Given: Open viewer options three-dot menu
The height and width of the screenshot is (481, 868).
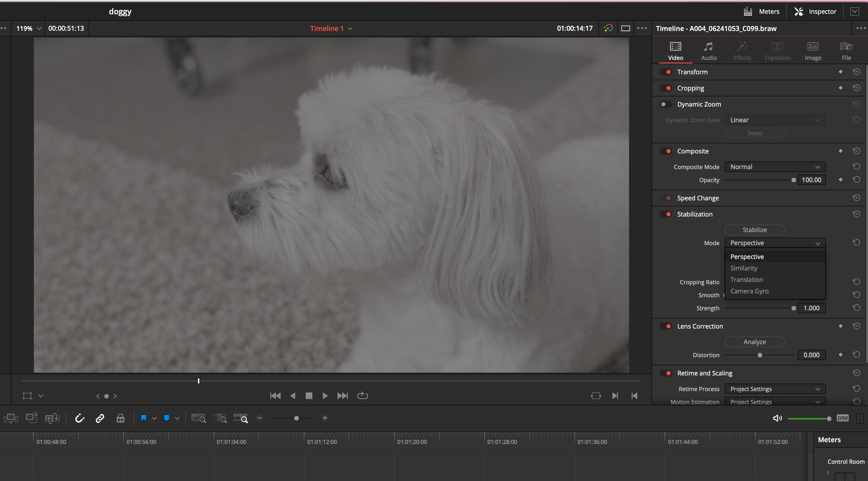Looking at the screenshot, I should pos(642,28).
